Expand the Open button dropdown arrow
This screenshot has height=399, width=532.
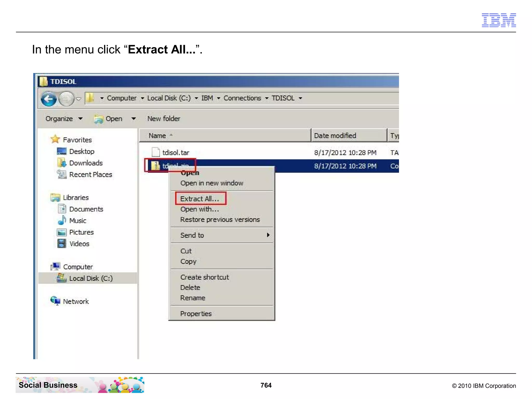click(134, 119)
